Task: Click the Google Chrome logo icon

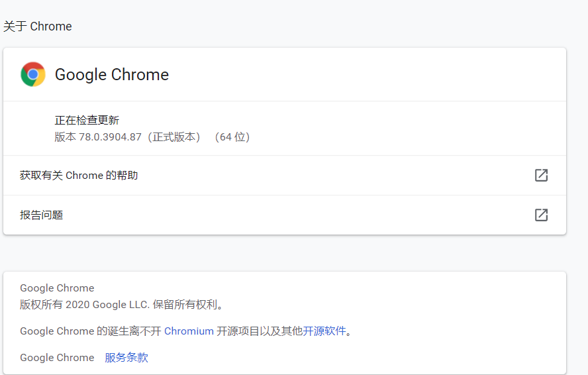Action: pos(33,74)
